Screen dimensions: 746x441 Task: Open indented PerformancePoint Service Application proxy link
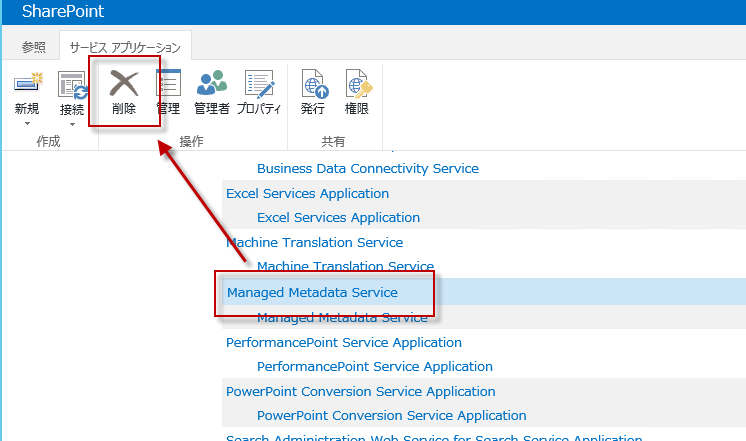tap(375, 366)
